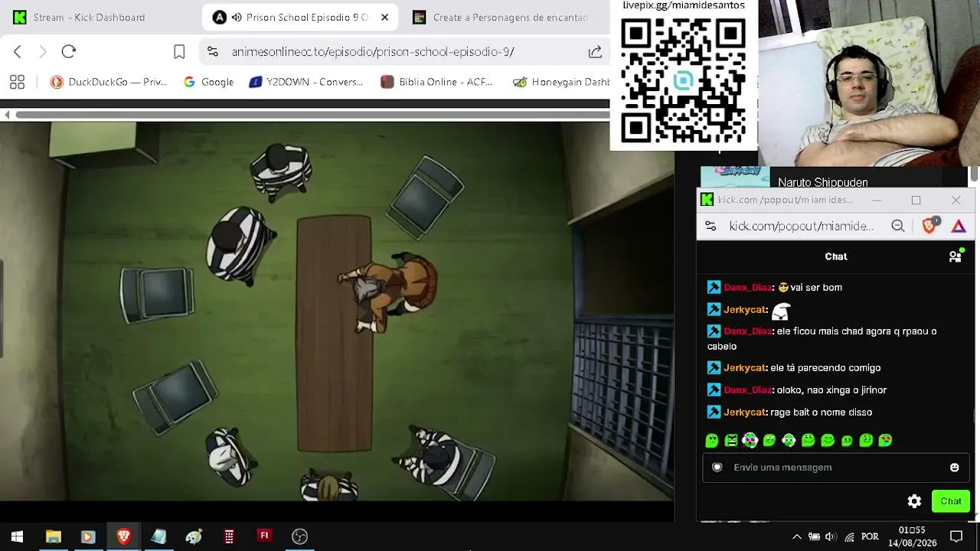Click the main browser address bar URL
980x551 pixels.
(x=373, y=52)
